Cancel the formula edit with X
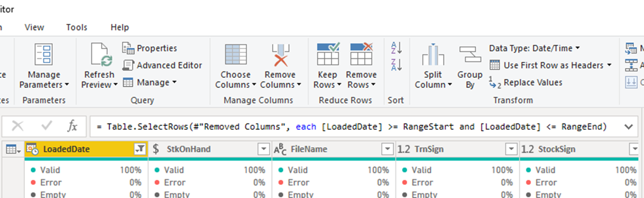The image size is (644, 198). [x=18, y=127]
